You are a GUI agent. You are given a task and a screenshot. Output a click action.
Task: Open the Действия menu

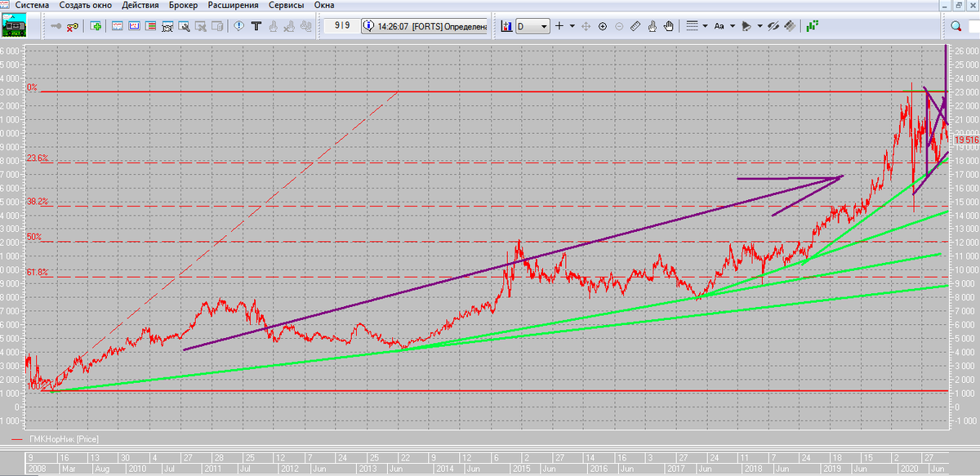(141, 5)
